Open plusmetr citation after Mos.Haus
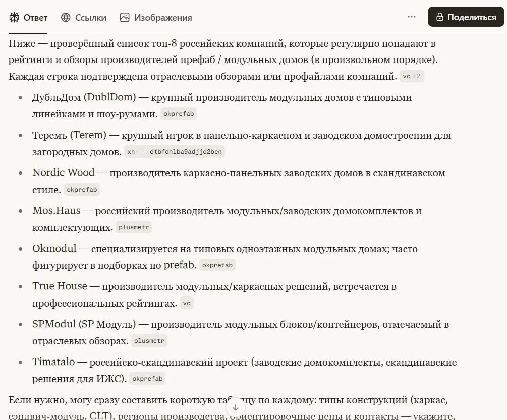 [134, 227]
